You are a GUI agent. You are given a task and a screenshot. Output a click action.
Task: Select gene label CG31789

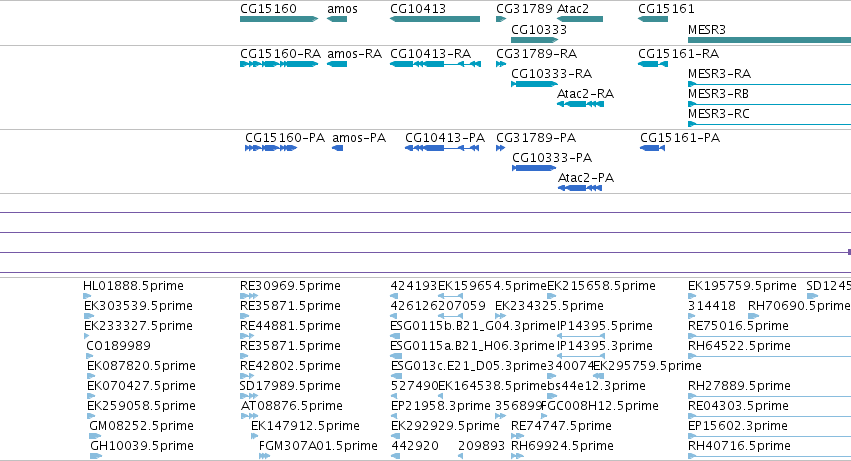(524, 9)
